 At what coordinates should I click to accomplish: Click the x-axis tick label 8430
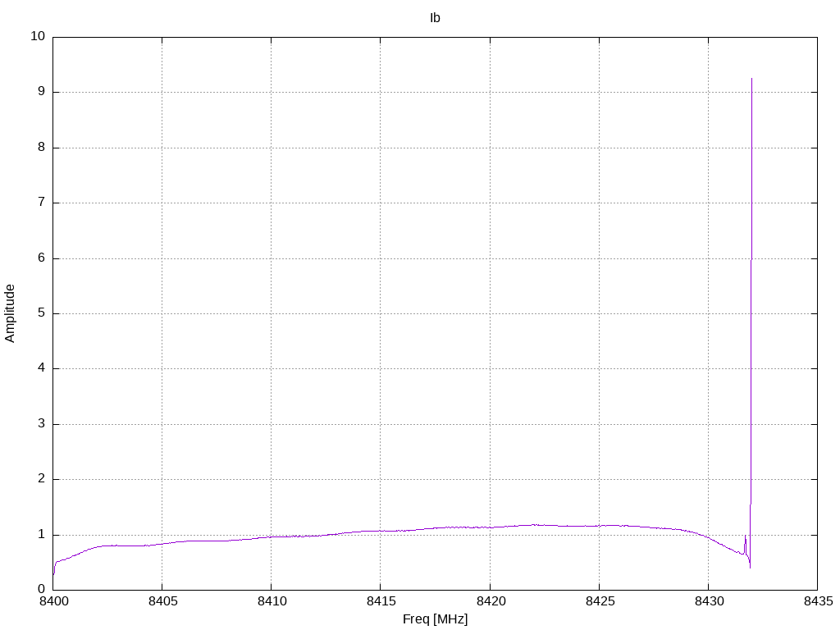pyautogui.click(x=710, y=601)
